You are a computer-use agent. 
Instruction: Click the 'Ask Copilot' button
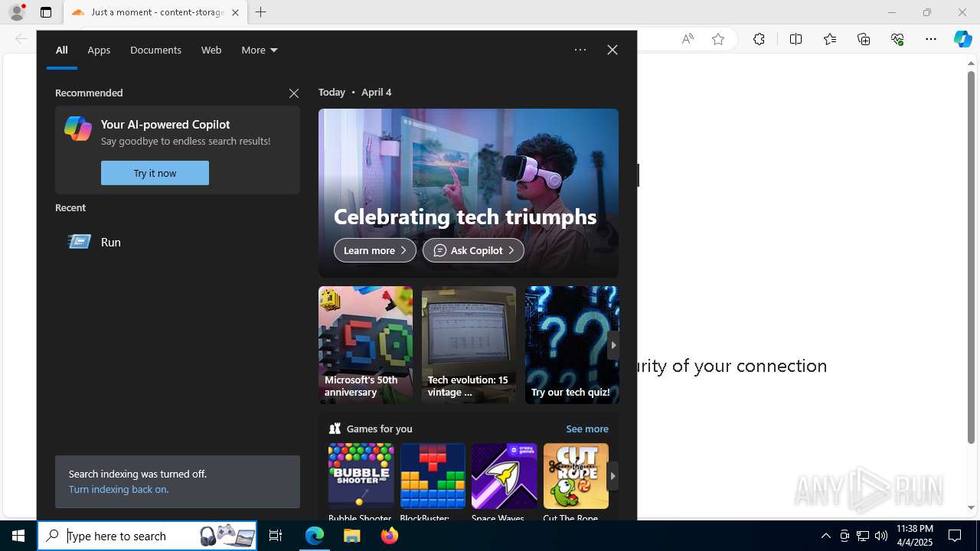pyautogui.click(x=473, y=250)
